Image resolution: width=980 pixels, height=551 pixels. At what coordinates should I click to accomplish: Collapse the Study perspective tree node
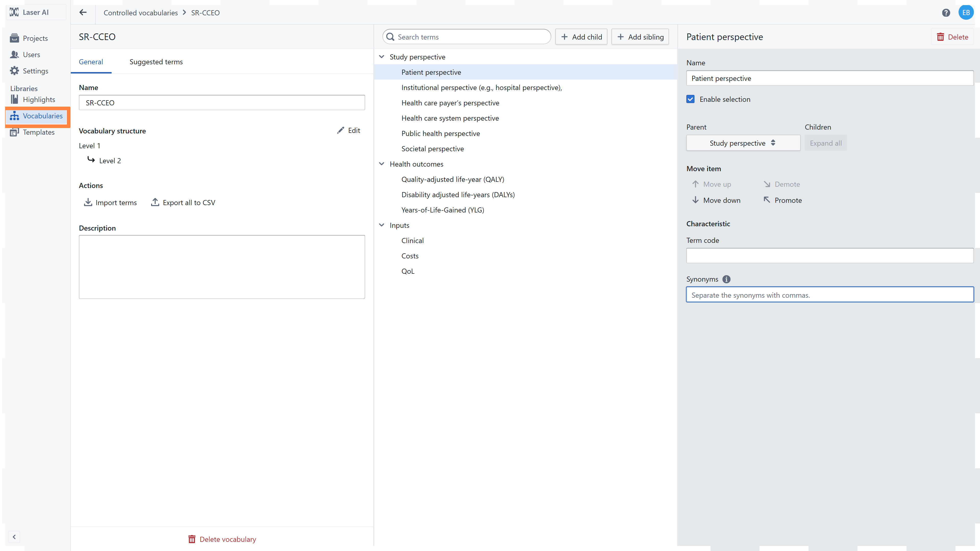[382, 57]
